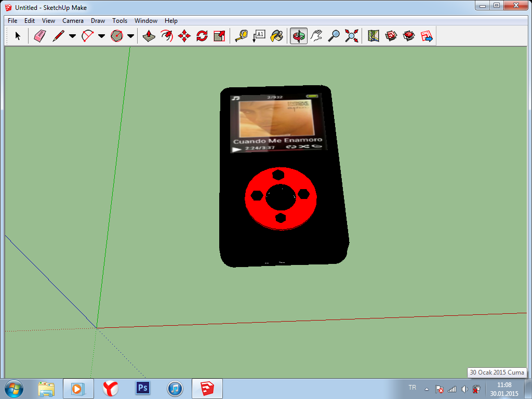Choose the pink Eraser tool
Screen dimensions: 532x399
40,36
